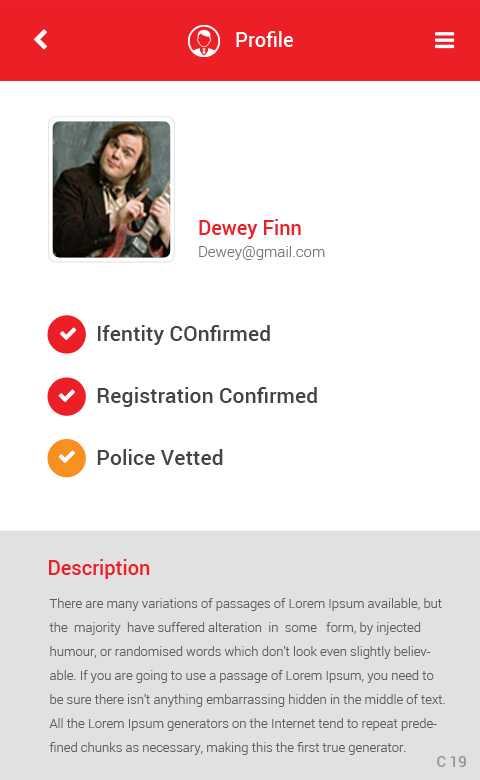Image resolution: width=480 pixels, height=780 pixels.
Task: Click the last description line about generator
Action: pyautogui.click(x=228, y=748)
